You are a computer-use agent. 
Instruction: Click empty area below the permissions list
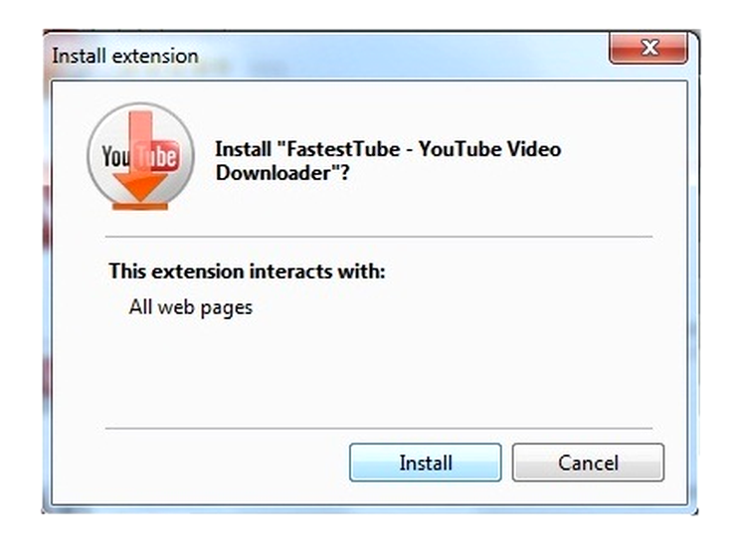pyautogui.click(x=371, y=373)
